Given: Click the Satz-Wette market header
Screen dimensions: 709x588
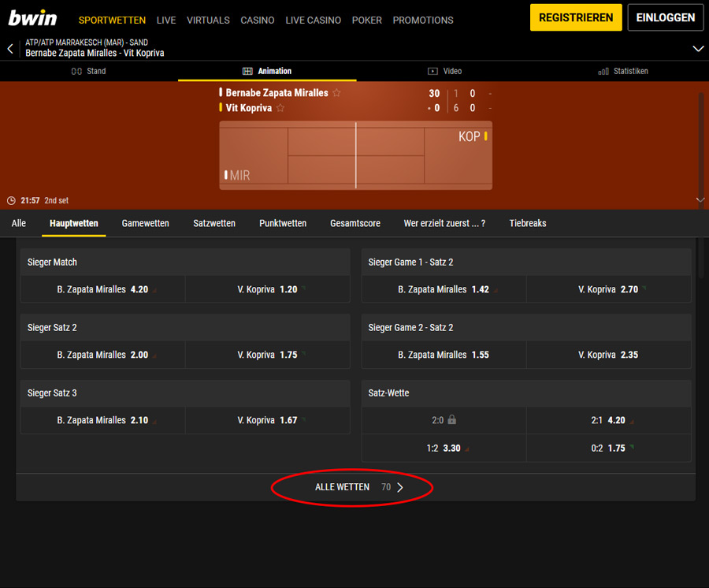Looking at the screenshot, I should (526, 393).
